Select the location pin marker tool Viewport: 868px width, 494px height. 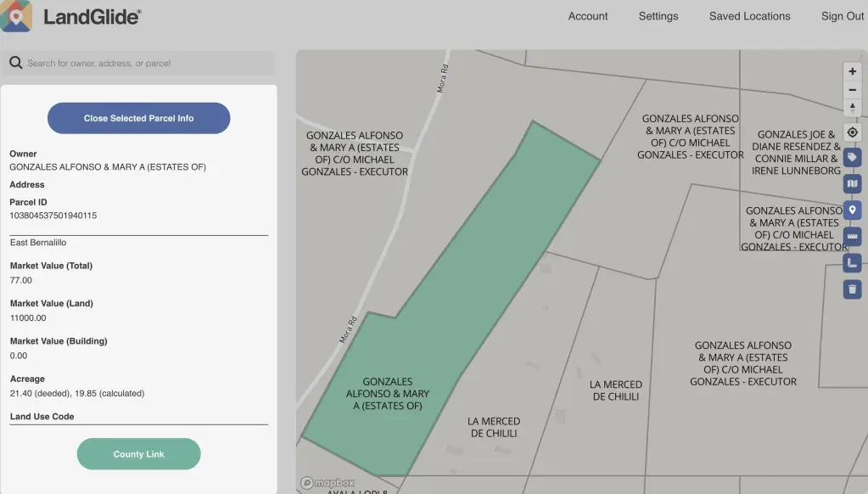pyautogui.click(x=853, y=210)
